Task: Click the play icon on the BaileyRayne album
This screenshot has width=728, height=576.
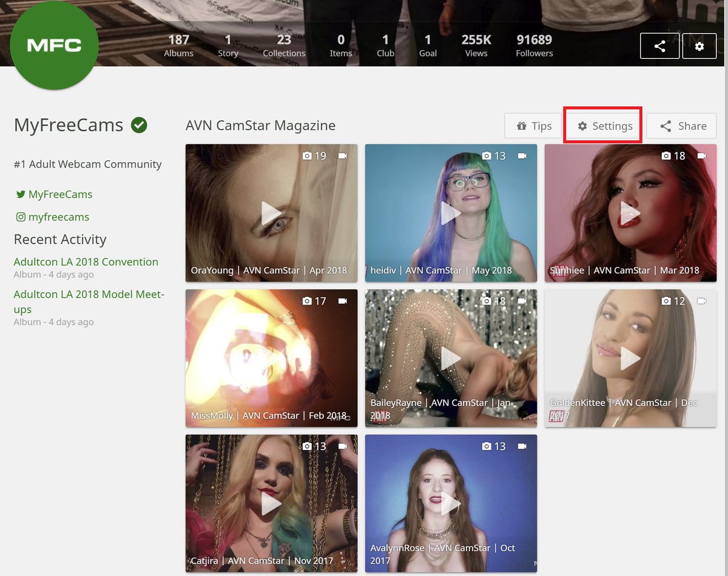Action: (450, 358)
